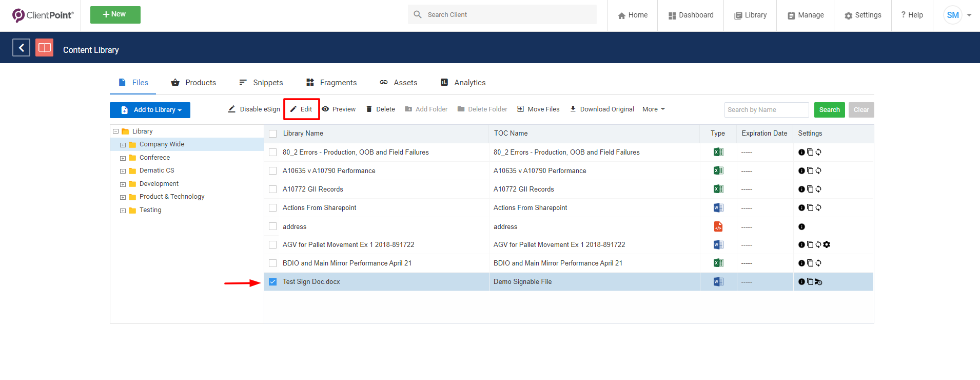The width and height of the screenshot is (980, 380).
Task: Click the Edit toolbar button
Action: click(301, 109)
